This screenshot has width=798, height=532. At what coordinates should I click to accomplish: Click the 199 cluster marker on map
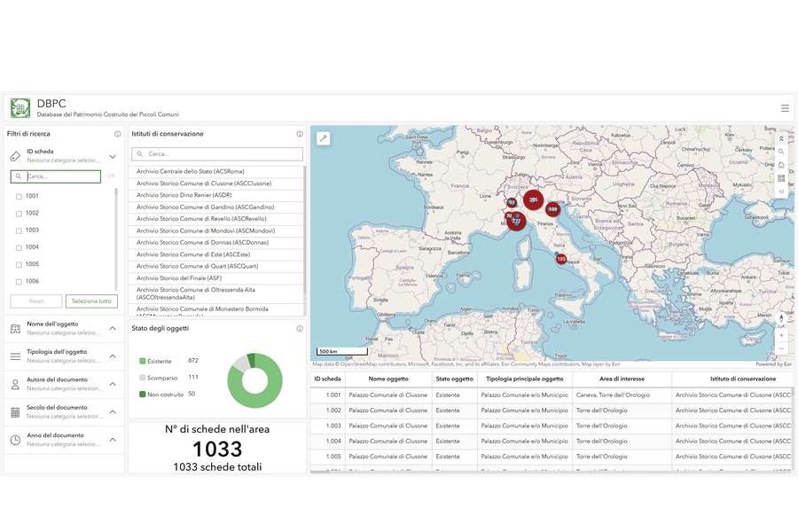[552, 208]
